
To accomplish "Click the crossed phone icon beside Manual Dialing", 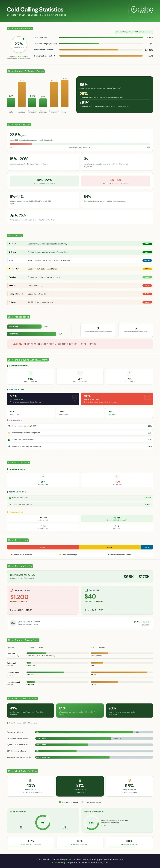I will (x=12, y=590).
